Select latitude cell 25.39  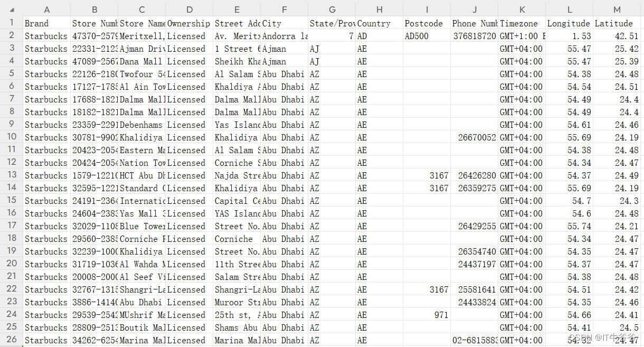click(x=617, y=61)
